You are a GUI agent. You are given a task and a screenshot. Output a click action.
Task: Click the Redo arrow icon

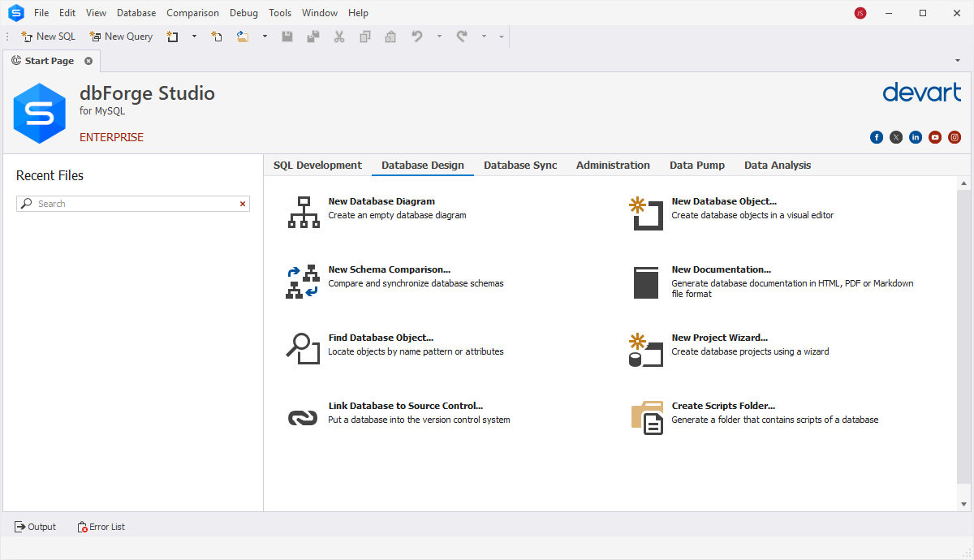click(462, 37)
